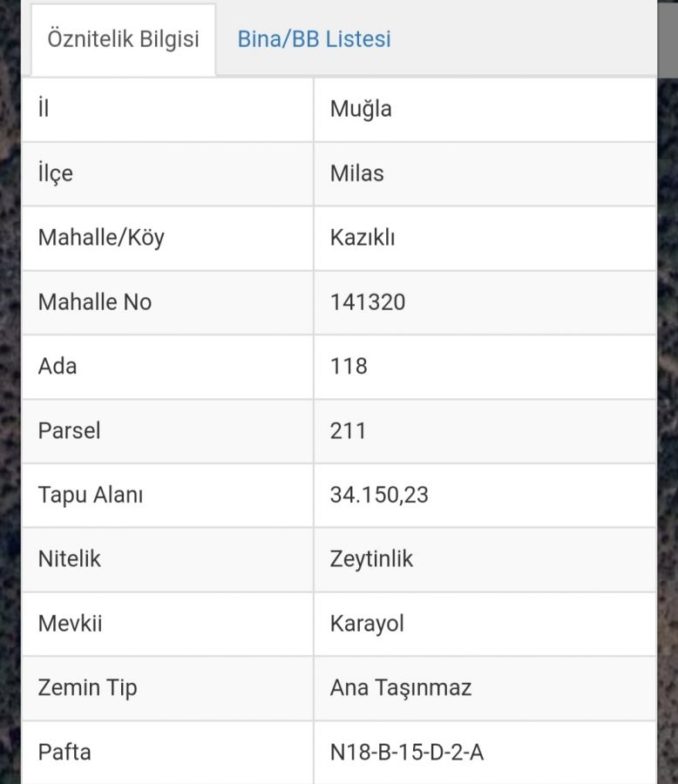Click the grey scrollbar thumb at right edge

pos(668,39)
